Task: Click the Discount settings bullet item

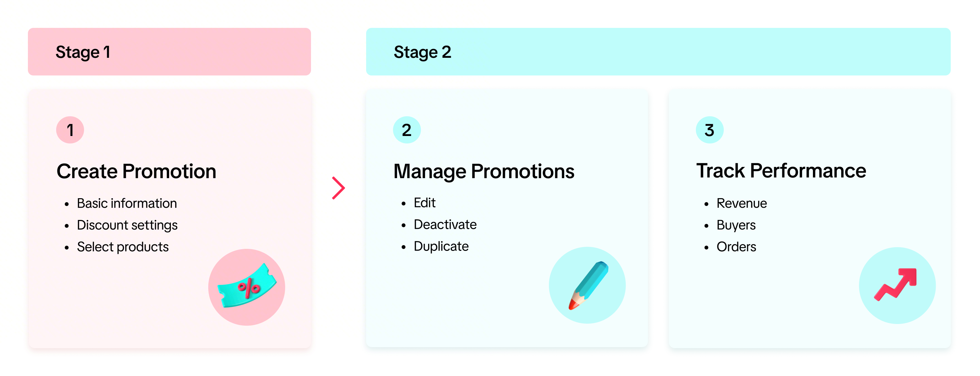Action: tap(127, 225)
